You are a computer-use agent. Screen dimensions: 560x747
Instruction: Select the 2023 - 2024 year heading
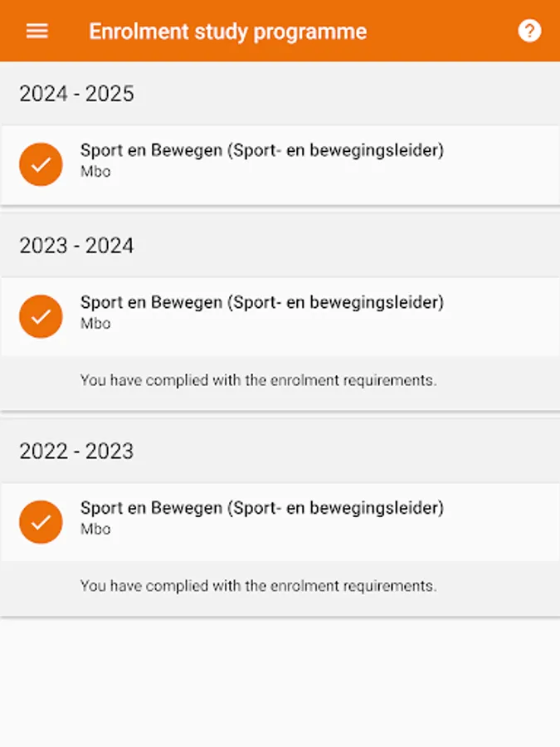[76, 246]
